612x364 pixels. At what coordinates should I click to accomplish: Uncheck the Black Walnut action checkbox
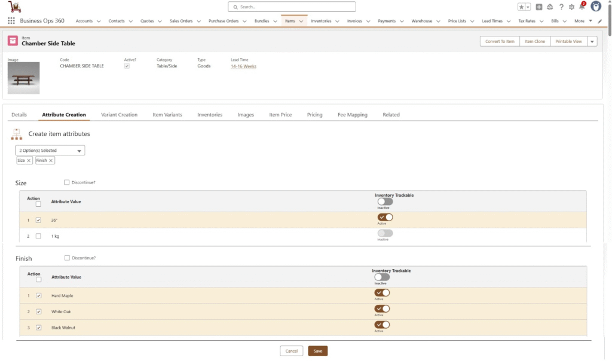pyautogui.click(x=38, y=328)
